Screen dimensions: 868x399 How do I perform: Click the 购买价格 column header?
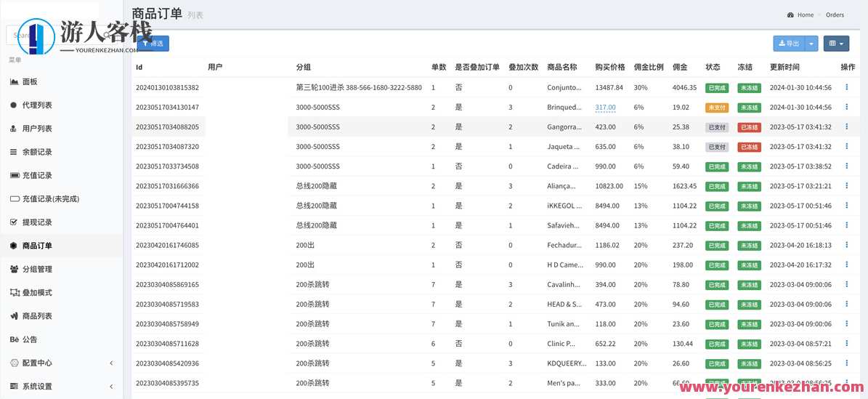click(x=610, y=67)
